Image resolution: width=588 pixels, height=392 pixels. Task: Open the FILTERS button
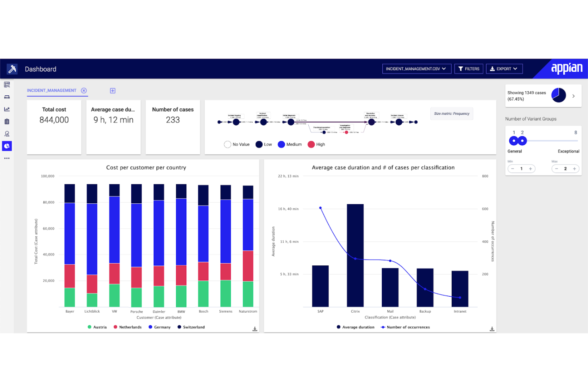click(469, 69)
